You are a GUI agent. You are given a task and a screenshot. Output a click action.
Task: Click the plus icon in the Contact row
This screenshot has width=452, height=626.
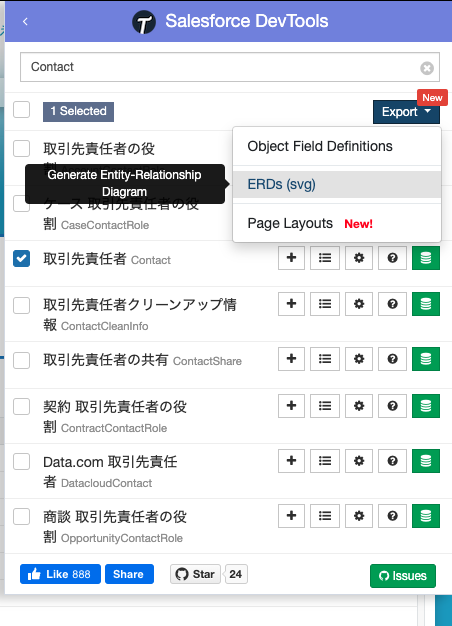tap(291, 258)
